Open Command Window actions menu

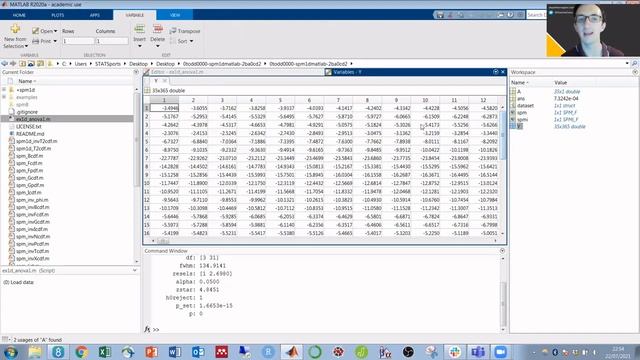(502, 251)
